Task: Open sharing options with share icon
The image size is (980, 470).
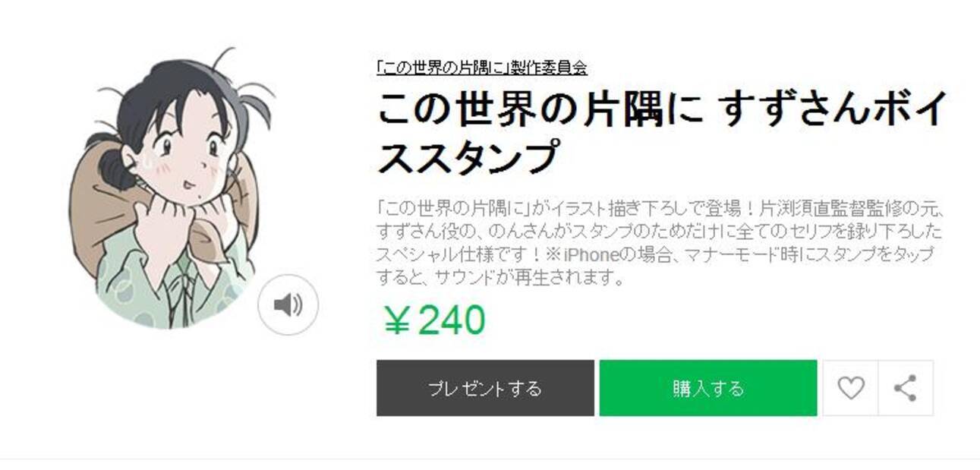Action: pos(906,388)
